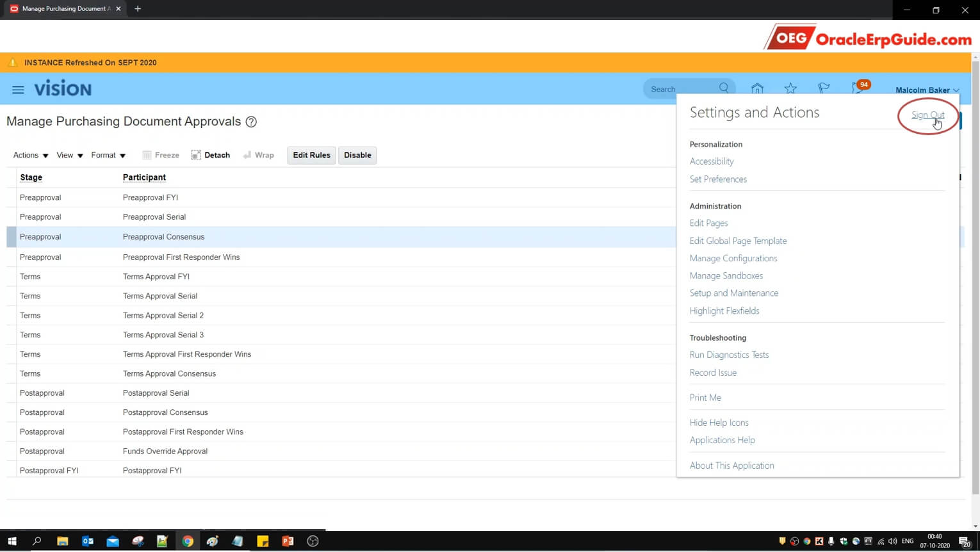This screenshot has width=980, height=552.
Task: Select the Postapproval Serial row
Action: click(341, 393)
